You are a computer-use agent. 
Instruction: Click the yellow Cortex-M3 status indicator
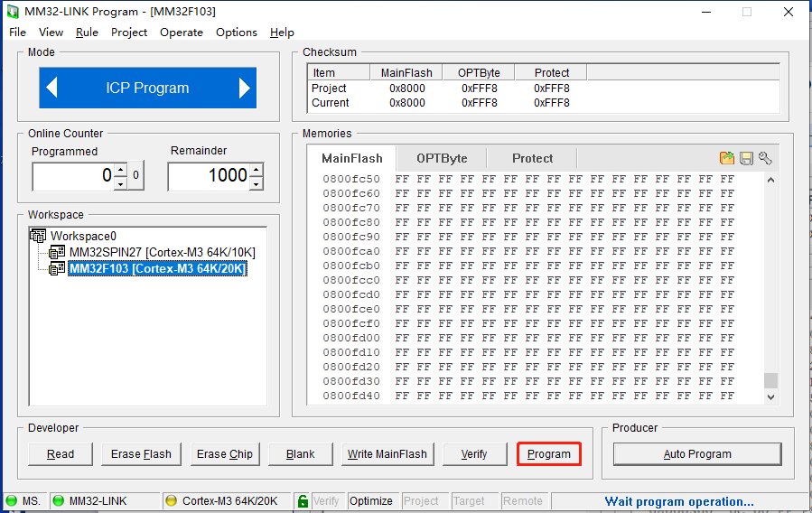click(x=171, y=501)
